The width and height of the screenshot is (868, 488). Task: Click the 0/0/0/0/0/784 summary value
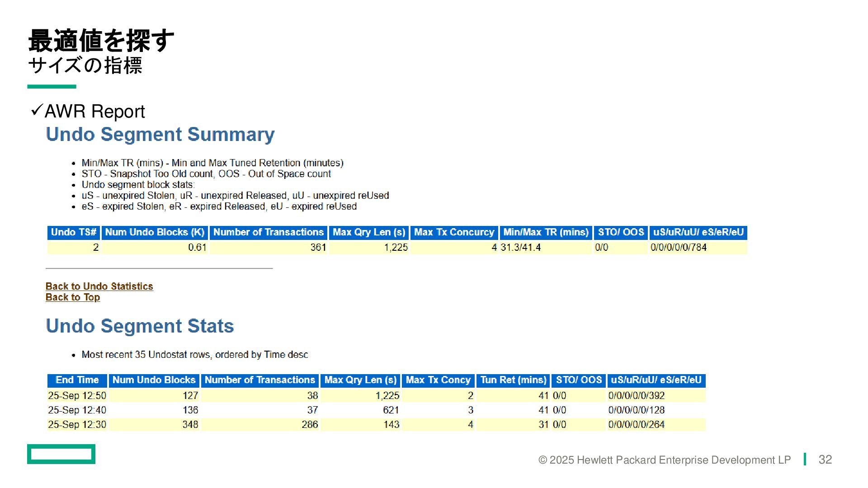(678, 248)
